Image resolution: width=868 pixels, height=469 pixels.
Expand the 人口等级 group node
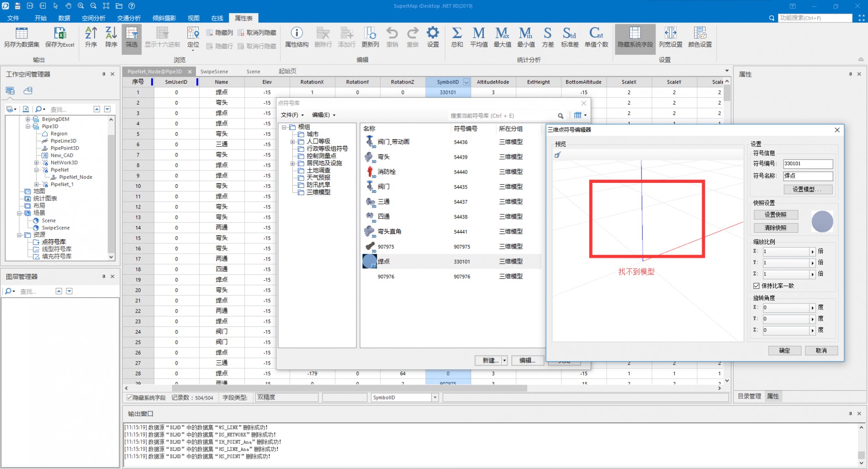tap(293, 142)
